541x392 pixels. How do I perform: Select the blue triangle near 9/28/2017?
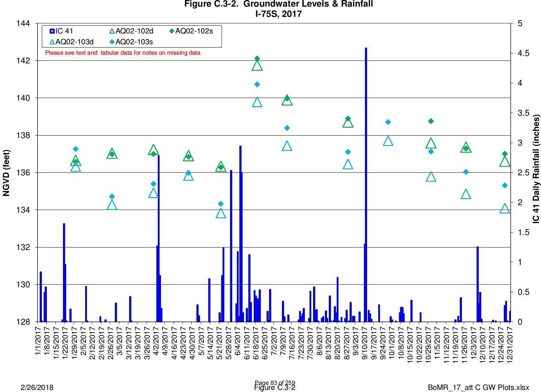(388, 141)
